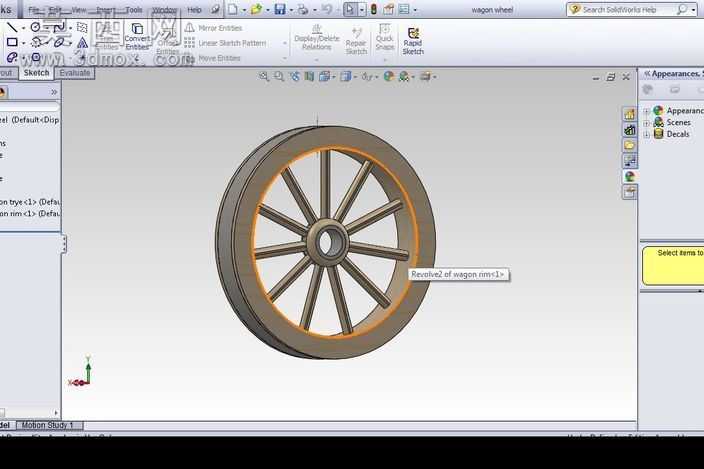The height and width of the screenshot is (469, 704).
Task: Select wagon rim<1> in feature tree
Action: click(x=30, y=214)
